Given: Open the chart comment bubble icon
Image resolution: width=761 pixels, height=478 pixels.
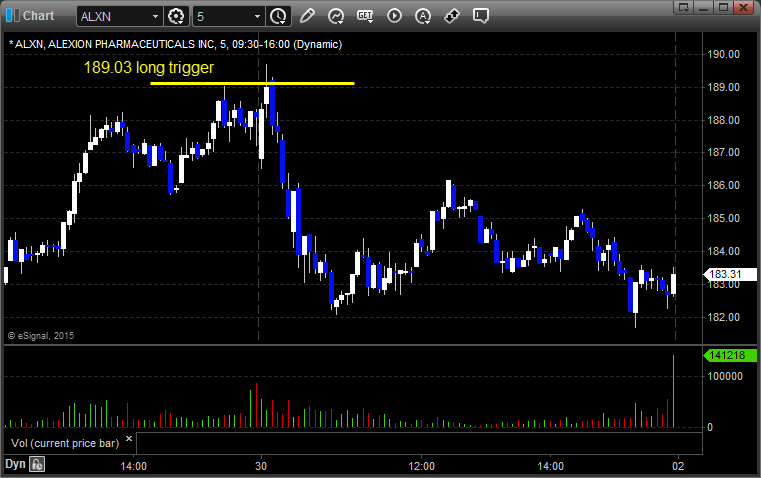Looking at the screenshot, I should (480, 16).
